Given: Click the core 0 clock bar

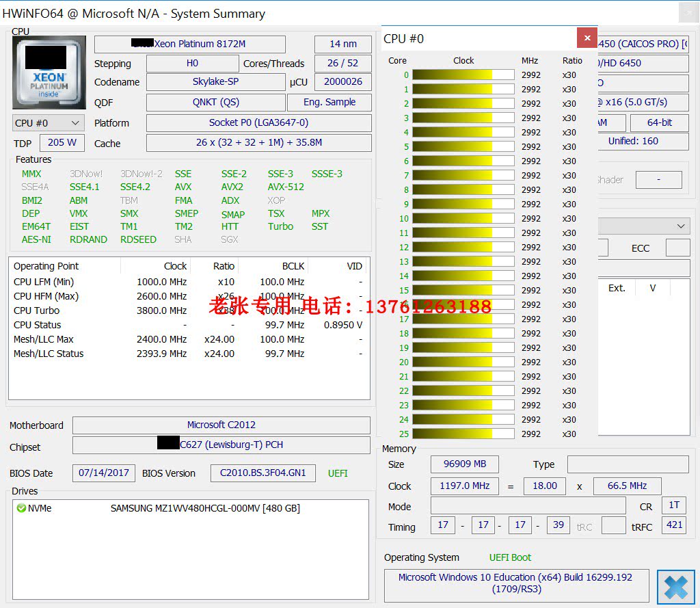Looking at the screenshot, I should 463,75.
